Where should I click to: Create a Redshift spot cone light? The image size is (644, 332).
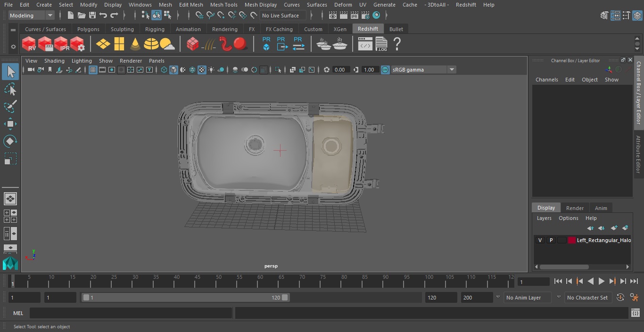coord(135,44)
